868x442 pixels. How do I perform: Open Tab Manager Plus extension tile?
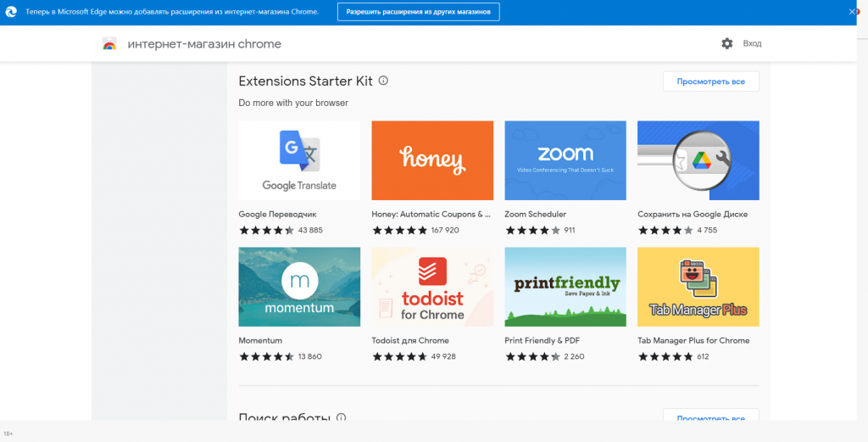coord(698,286)
